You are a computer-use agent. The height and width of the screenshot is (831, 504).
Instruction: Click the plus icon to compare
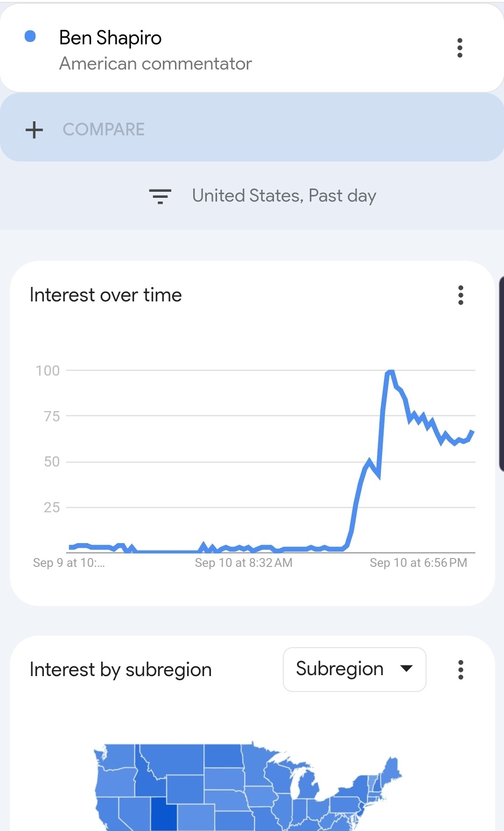coord(34,130)
